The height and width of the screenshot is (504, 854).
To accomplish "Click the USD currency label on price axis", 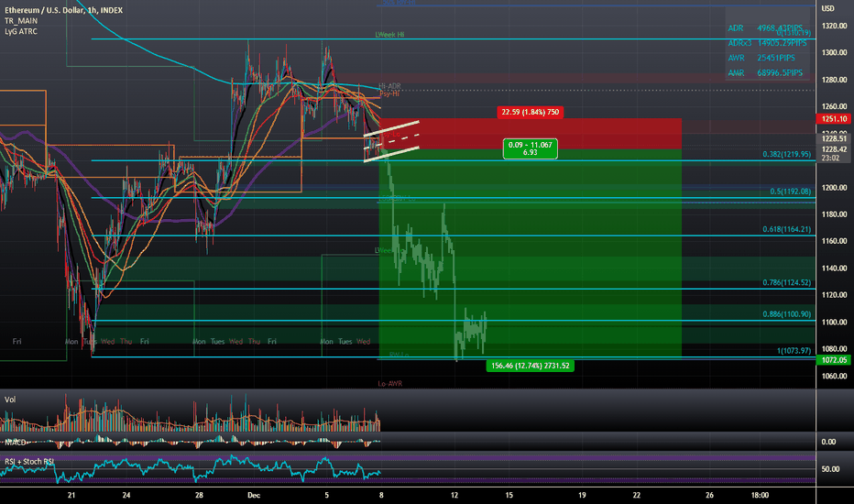I will pos(827,9).
